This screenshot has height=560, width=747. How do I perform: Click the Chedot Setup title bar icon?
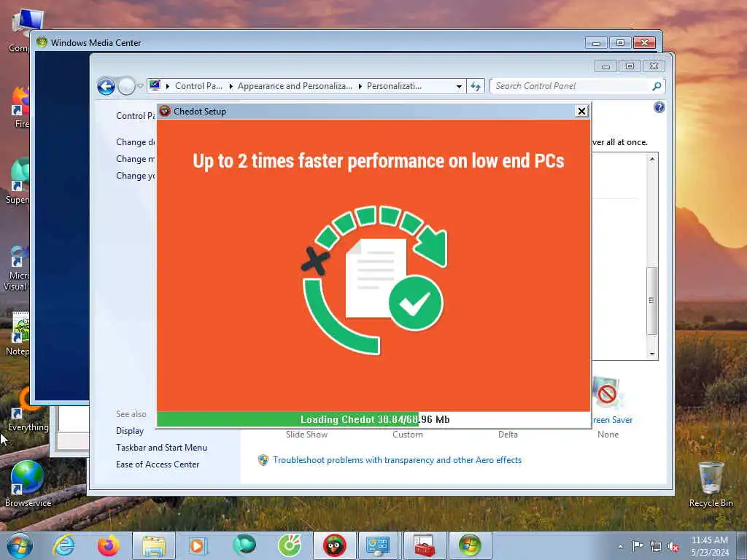tap(165, 112)
